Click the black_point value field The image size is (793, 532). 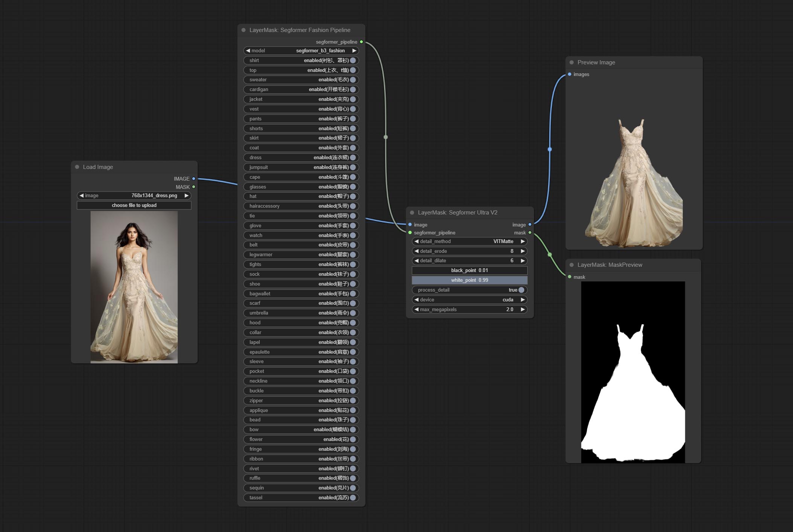(x=469, y=271)
